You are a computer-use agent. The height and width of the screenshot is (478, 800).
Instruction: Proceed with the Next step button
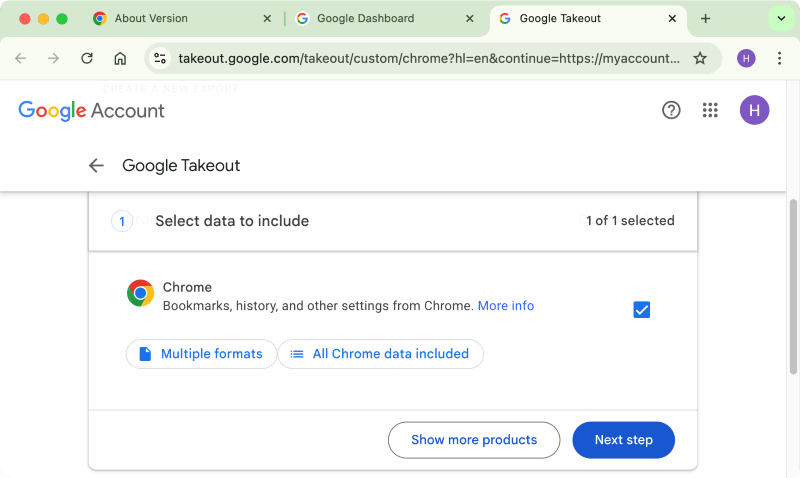(623, 440)
